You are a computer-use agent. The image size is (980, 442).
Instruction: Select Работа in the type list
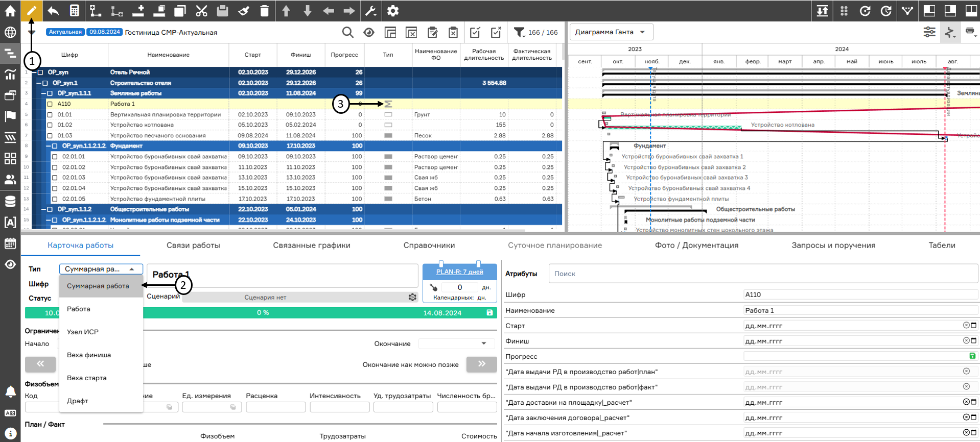101,309
